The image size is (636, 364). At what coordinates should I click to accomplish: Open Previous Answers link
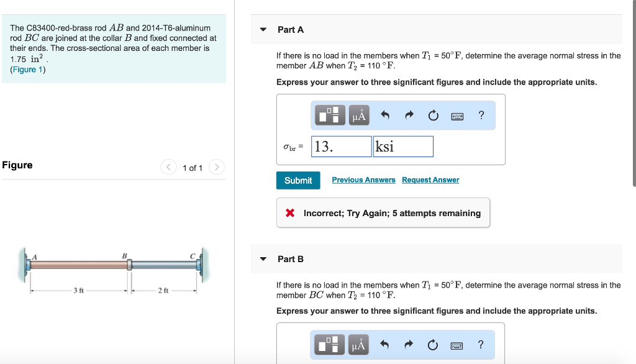tap(363, 180)
